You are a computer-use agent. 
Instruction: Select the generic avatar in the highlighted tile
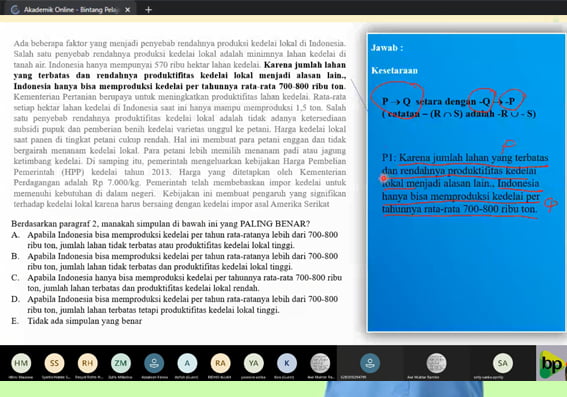(370, 363)
